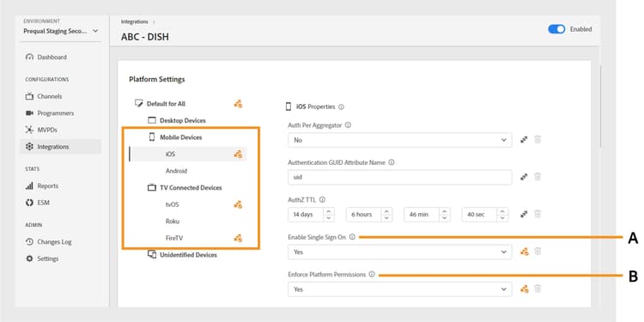This screenshot has height=322, width=644.
Task: Increase the AuthZ TTL days stepper
Action: pos(329,211)
